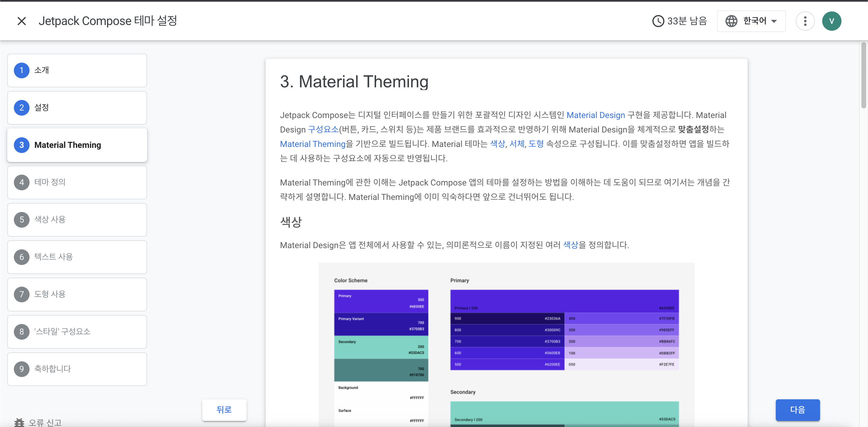
Task: Click the 다음 next button
Action: [x=797, y=410]
